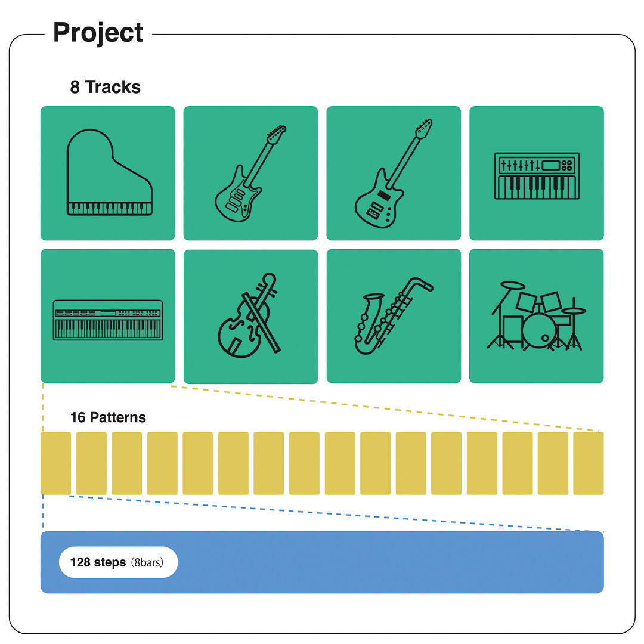Click the second yellow pattern block
Viewport: 644px width, 644px height.
tap(91, 463)
